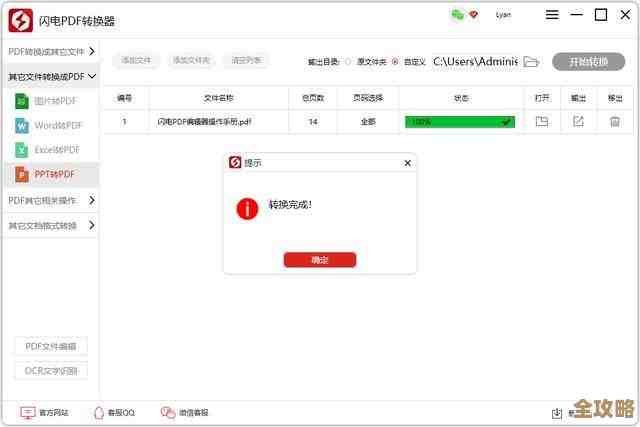Close the 提示 dialog with X

pyautogui.click(x=407, y=163)
